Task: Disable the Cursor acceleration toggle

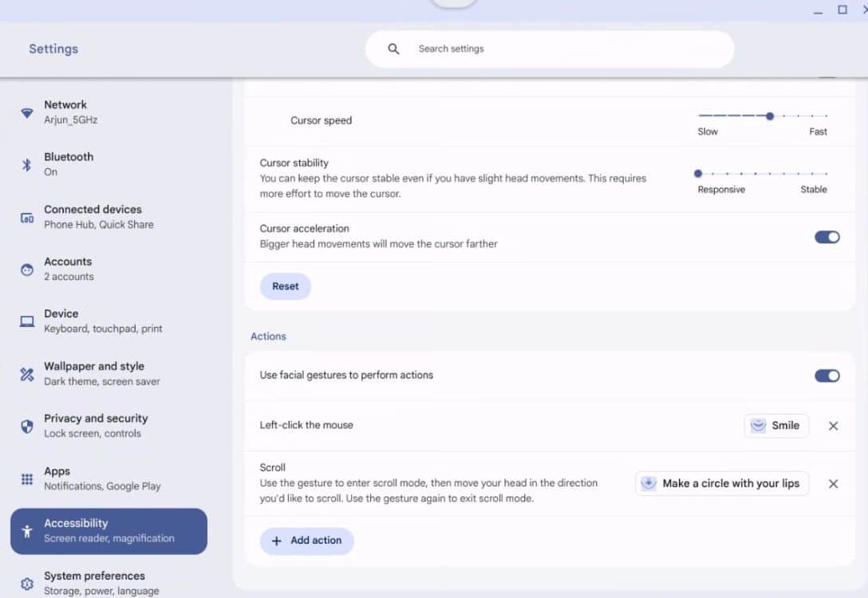Action: [x=827, y=237]
